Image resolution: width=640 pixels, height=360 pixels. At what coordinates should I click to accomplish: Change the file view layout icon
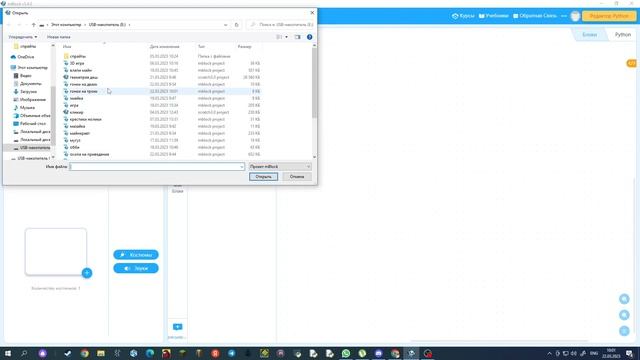(x=279, y=37)
